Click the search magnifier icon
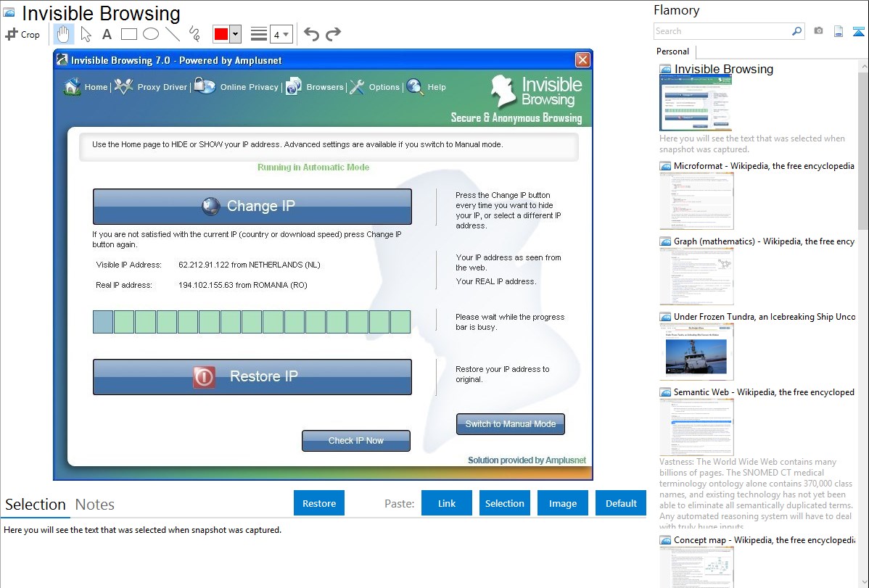Image resolution: width=869 pixels, height=588 pixels. [797, 31]
